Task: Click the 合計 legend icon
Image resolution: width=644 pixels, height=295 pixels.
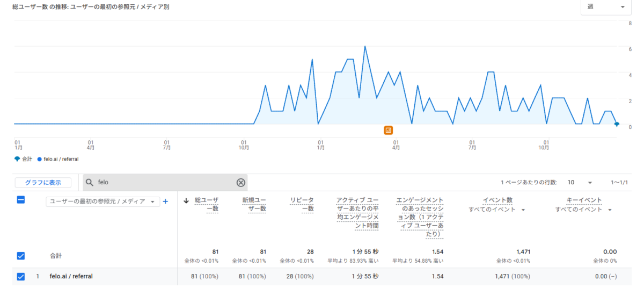Action: pos(17,159)
